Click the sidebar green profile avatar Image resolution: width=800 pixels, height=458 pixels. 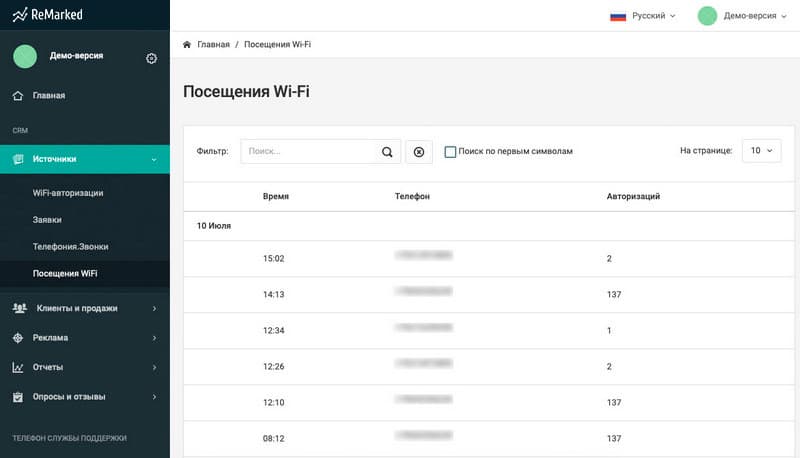pyautogui.click(x=25, y=56)
